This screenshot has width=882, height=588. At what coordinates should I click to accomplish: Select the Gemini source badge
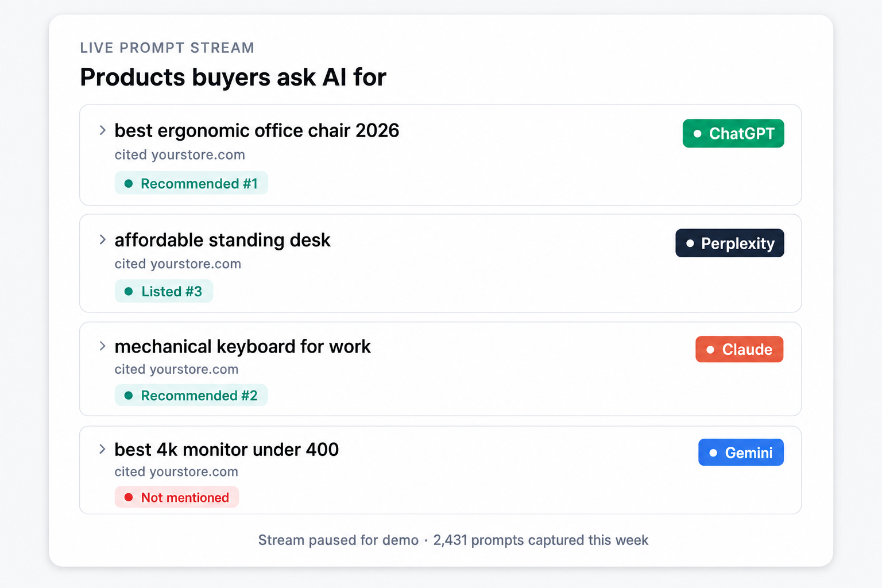pyautogui.click(x=741, y=452)
